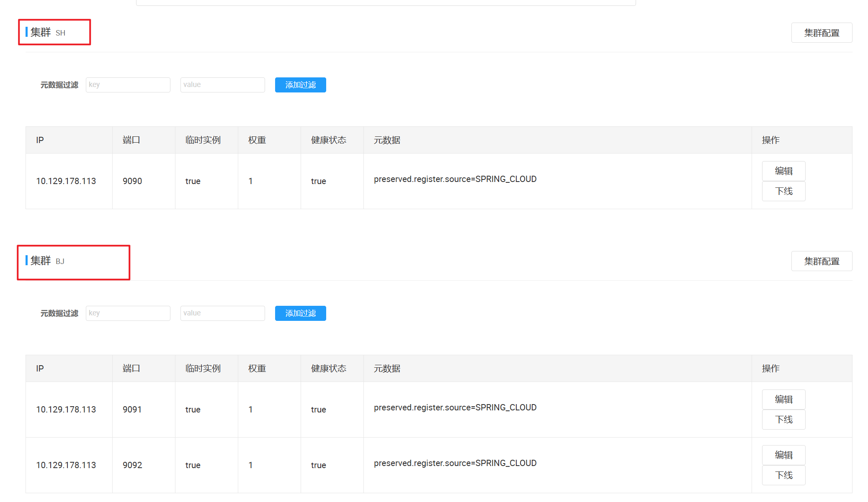Edit the instance on port 9091
This screenshot has height=502, width=868.
tap(783, 400)
